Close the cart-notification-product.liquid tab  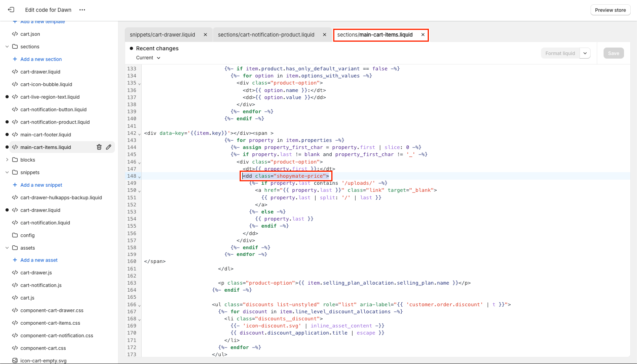click(325, 35)
